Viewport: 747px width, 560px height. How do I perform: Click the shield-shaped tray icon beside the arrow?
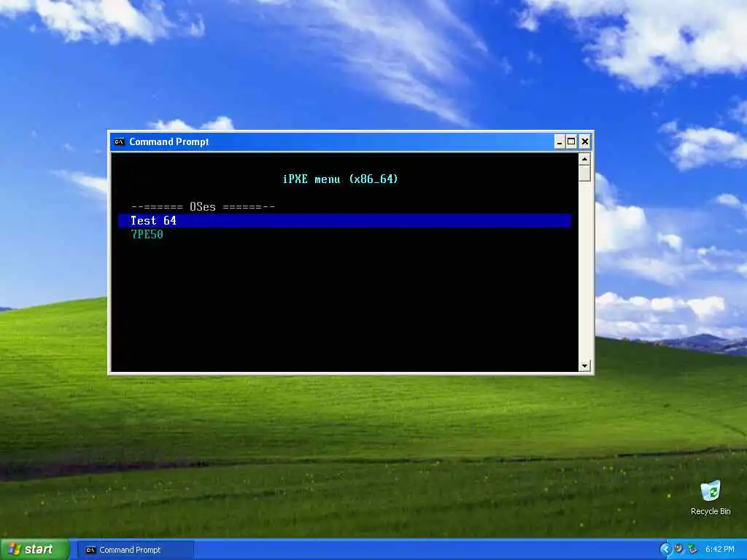679,550
